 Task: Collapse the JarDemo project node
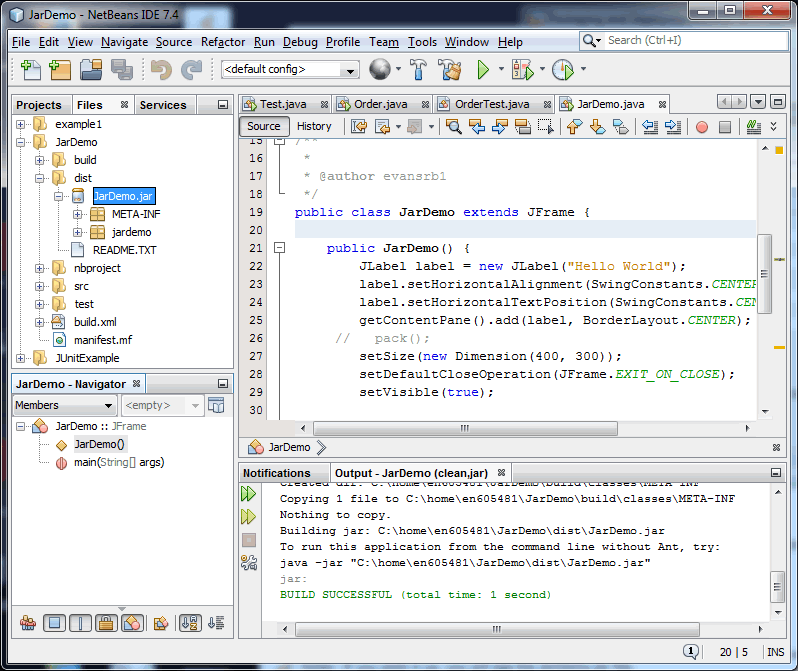pos(20,143)
